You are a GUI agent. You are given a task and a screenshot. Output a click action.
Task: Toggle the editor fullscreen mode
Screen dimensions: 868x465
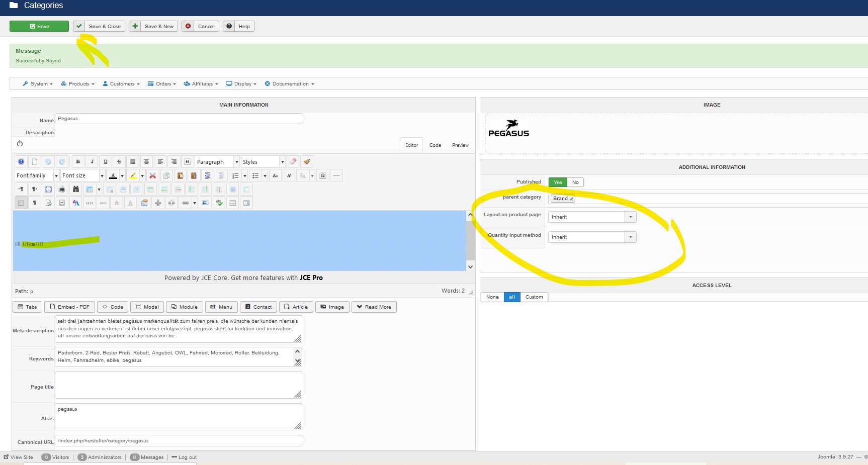pyautogui.click(x=48, y=189)
